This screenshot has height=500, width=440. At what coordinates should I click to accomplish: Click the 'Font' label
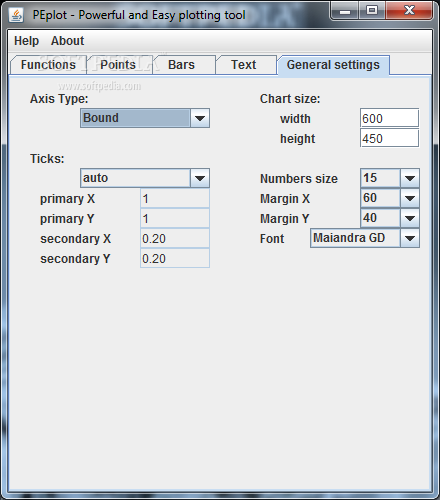272,239
